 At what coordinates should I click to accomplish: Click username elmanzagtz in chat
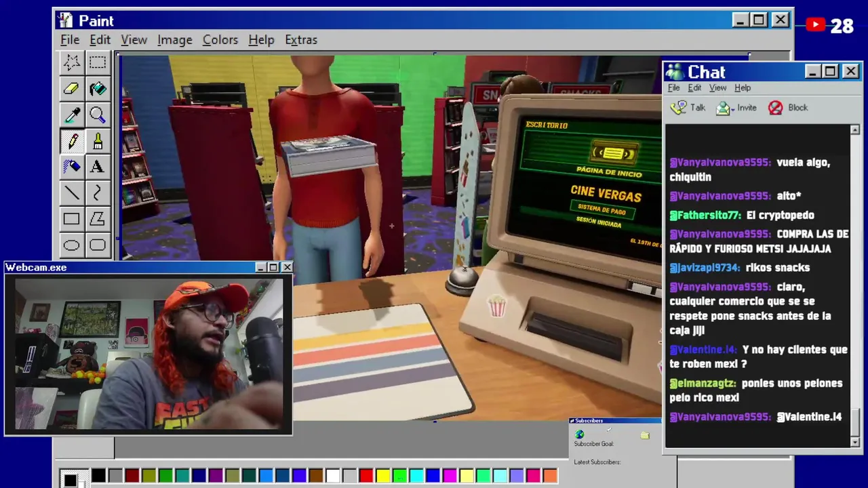tap(703, 383)
